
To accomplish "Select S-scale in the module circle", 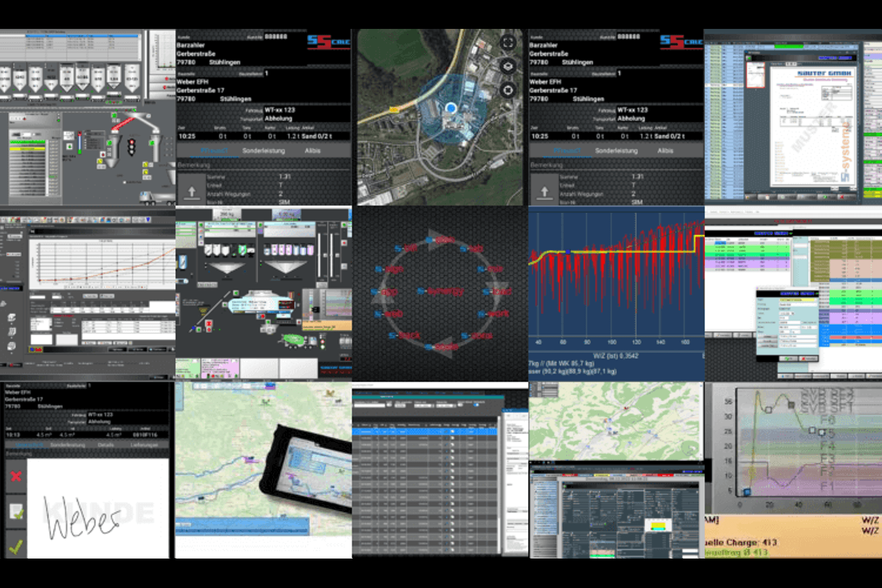I will pyautogui.click(x=443, y=347).
